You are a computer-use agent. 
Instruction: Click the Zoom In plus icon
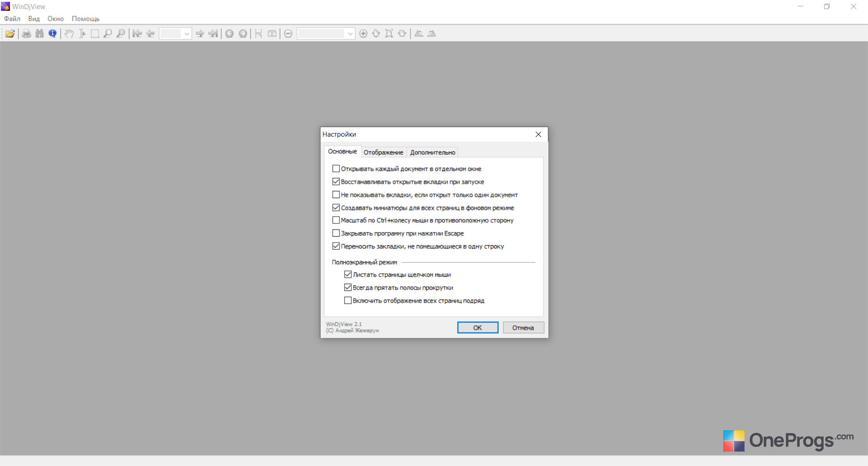(363, 33)
